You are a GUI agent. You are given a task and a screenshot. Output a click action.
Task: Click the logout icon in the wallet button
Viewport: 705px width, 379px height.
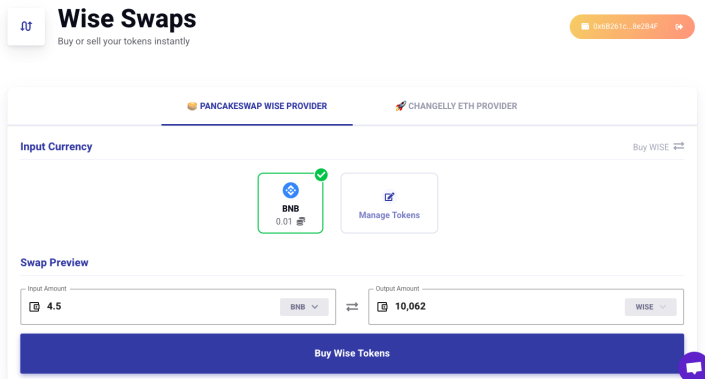[679, 27]
